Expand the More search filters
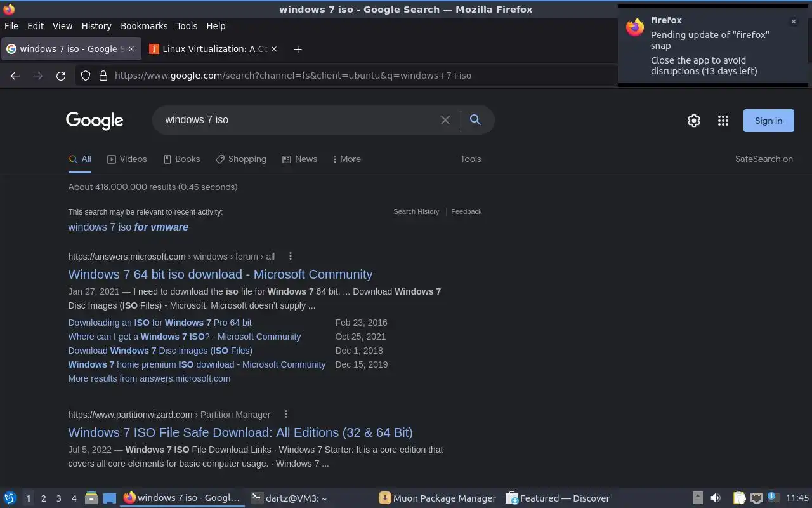The height and width of the screenshot is (508, 812). click(346, 159)
